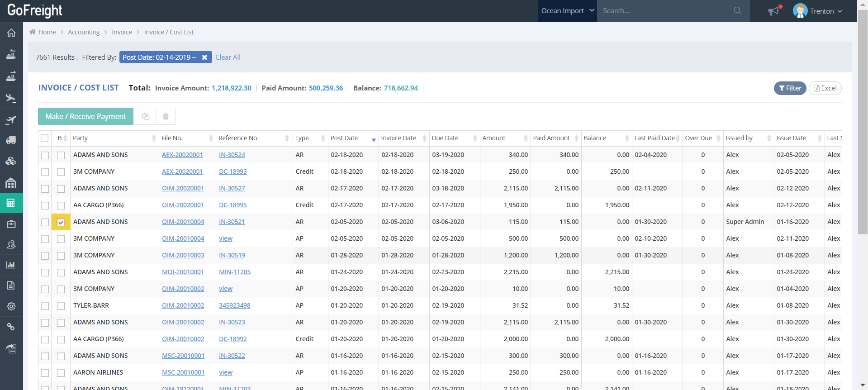Check first checkbox of TYLER-BARR row

[45, 306]
